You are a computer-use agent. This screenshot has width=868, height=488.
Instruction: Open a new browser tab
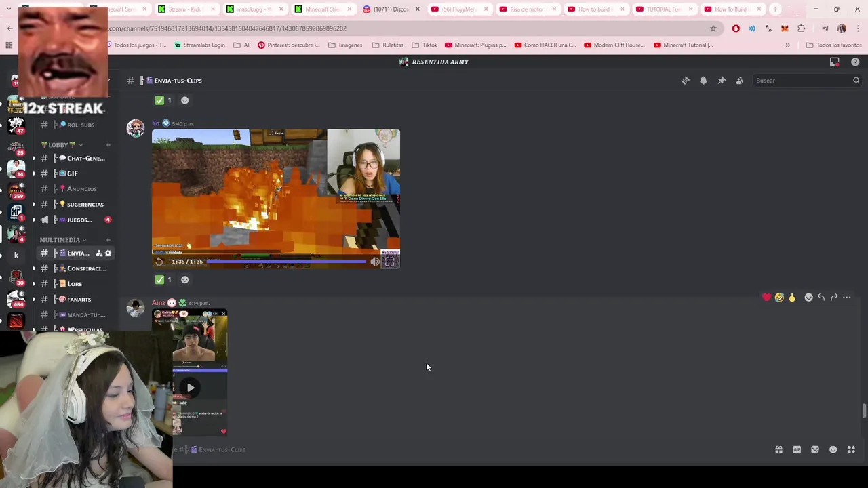click(775, 9)
